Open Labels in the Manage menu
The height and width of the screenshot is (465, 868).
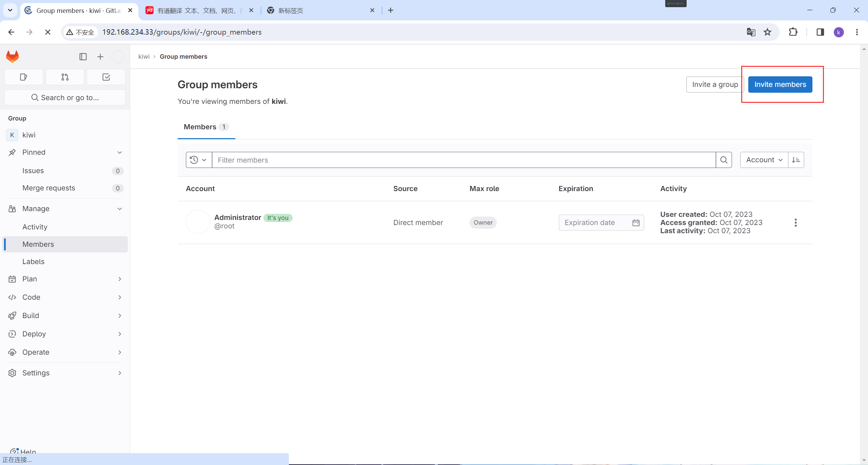pyautogui.click(x=33, y=262)
